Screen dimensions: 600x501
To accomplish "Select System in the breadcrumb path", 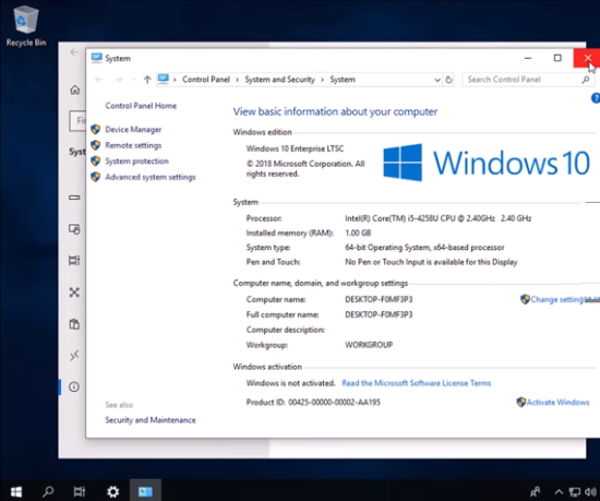I will [x=342, y=79].
